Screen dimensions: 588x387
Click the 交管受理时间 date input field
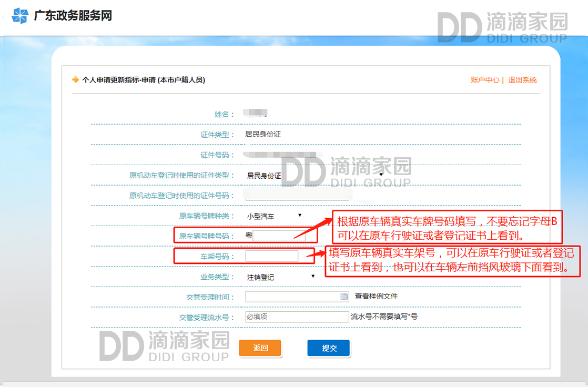pos(297,297)
